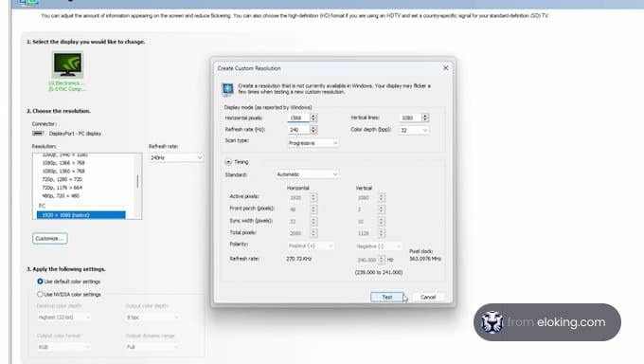Click the Horizontal pixels input field
This screenshot has width=644, height=364.
pos(297,118)
